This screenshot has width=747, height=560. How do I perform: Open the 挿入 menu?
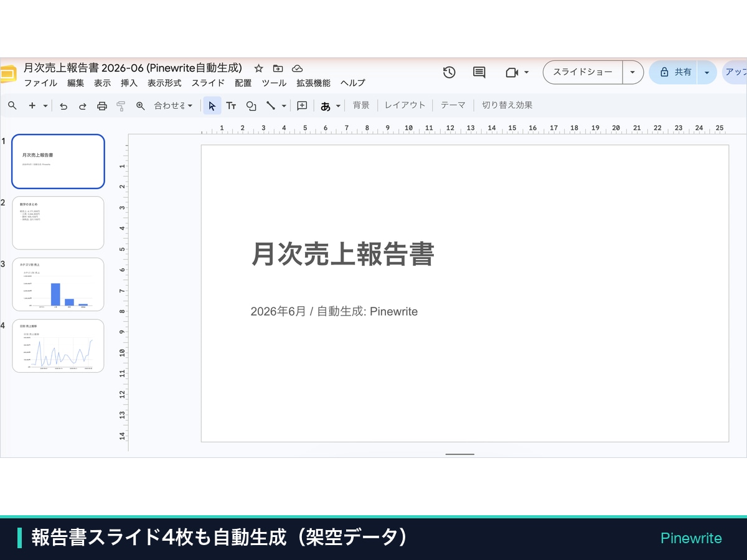tap(129, 83)
